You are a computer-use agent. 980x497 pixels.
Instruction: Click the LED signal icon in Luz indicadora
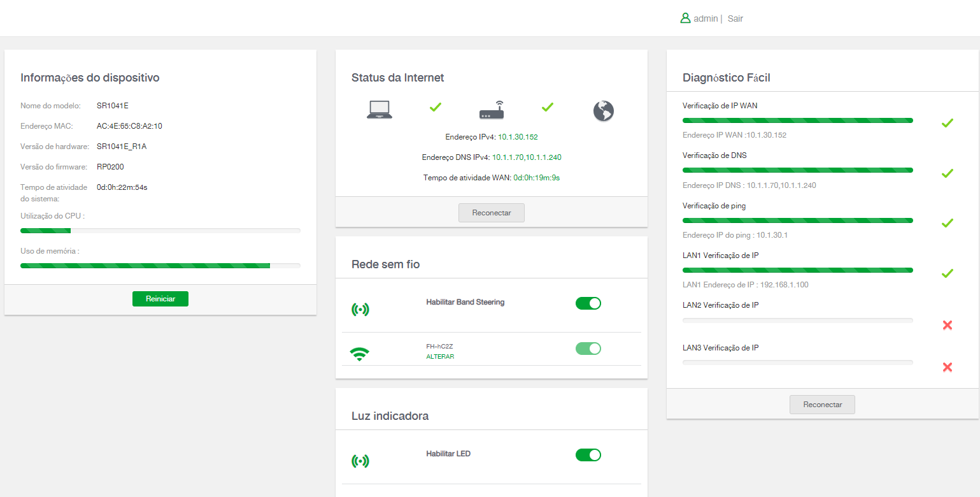[360, 461]
